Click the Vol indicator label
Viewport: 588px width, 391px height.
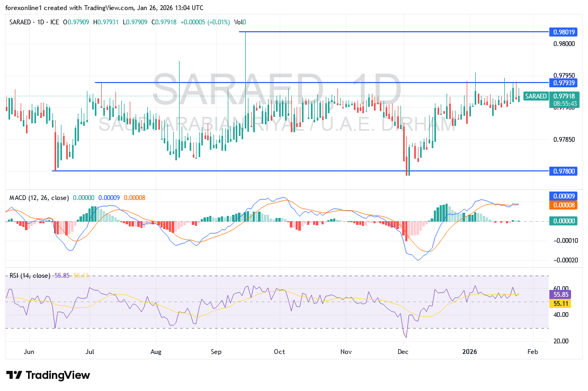(x=238, y=22)
